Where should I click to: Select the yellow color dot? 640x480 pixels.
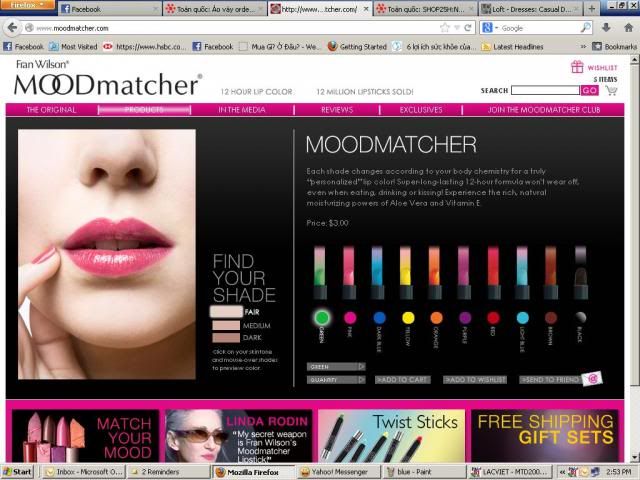tap(408, 317)
